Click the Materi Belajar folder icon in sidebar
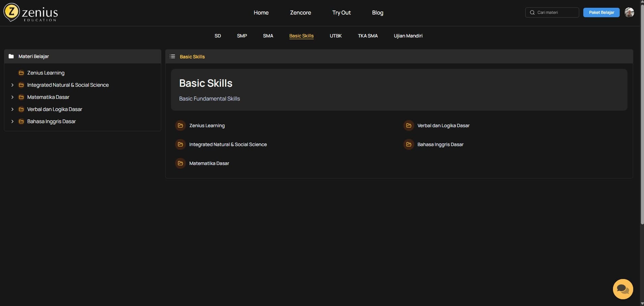This screenshot has height=306, width=644. click(11, 56)
